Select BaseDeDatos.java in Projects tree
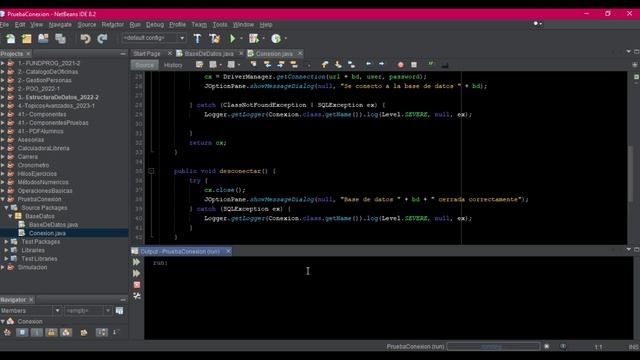 point(53,224)
